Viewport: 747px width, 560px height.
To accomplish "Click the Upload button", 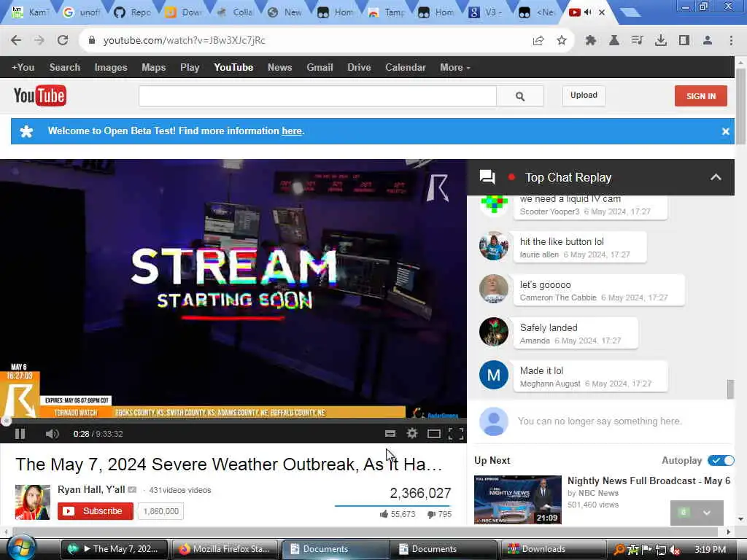I will [584, 96].
